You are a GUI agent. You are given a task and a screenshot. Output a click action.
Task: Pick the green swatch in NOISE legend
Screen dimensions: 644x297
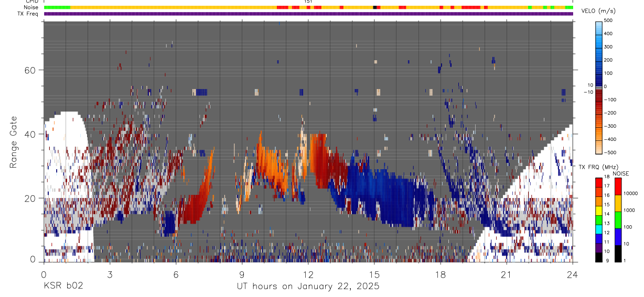click(618, 219)
